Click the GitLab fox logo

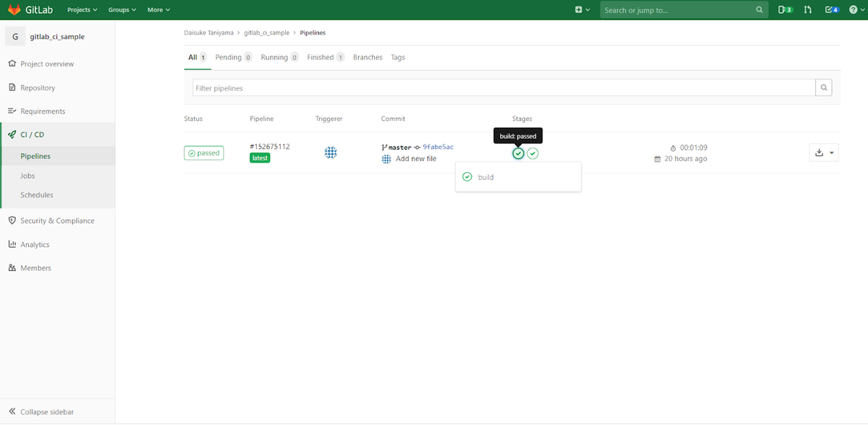[x=14, y=9]
